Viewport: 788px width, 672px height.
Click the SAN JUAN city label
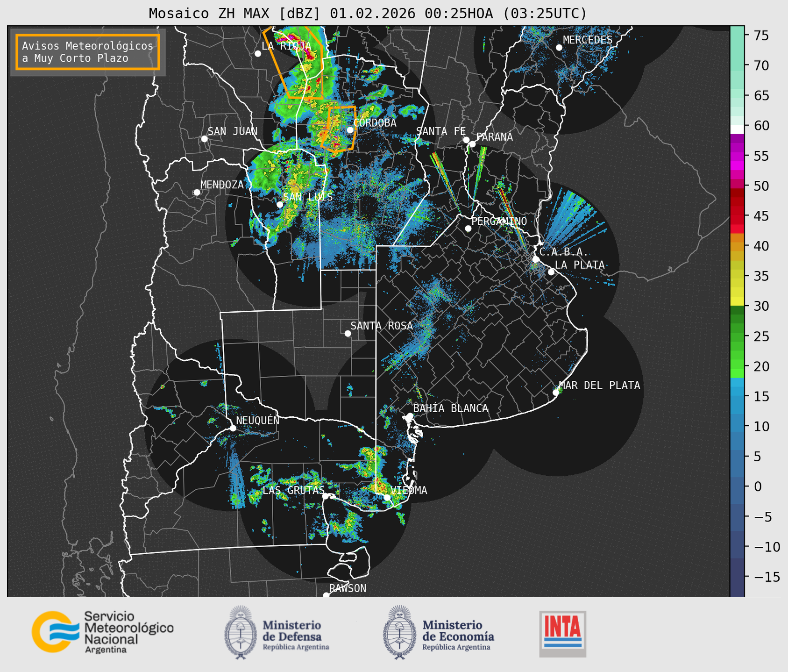point(232,131)
